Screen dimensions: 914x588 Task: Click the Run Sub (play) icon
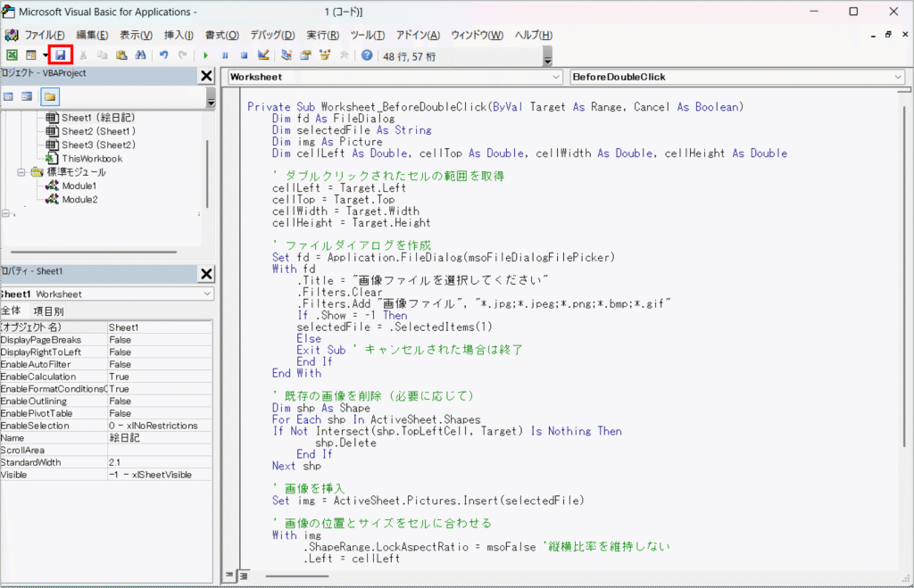(x=206, y=55)
